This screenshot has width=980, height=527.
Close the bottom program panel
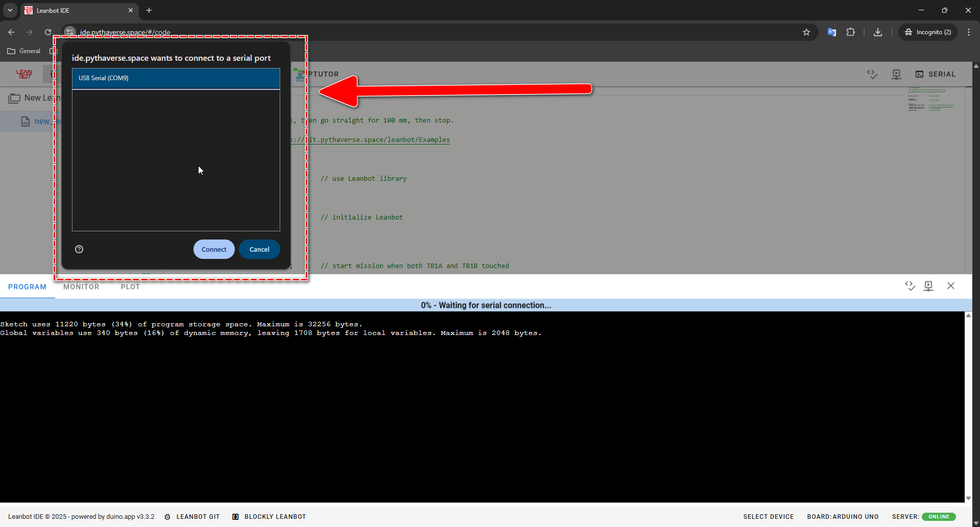point(950,286)
